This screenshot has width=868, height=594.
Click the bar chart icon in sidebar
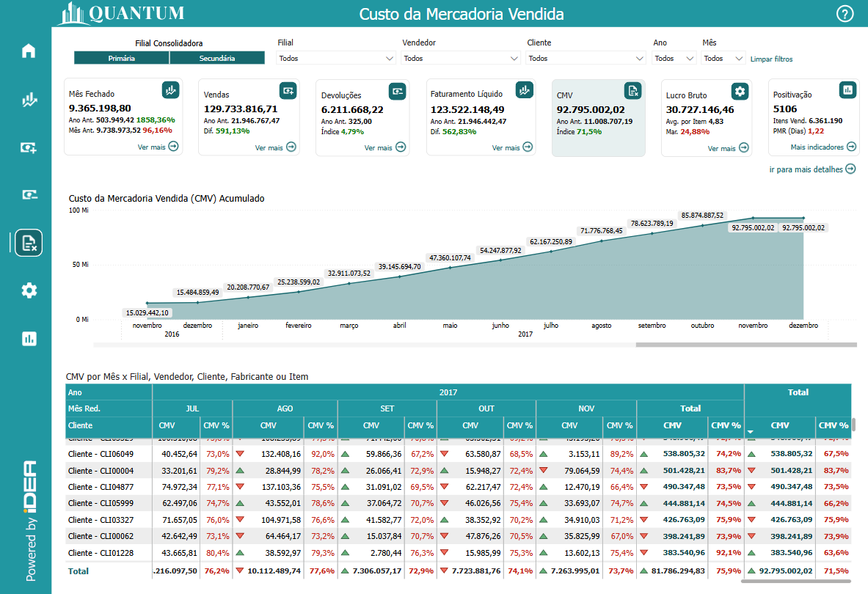pos(29,338)
